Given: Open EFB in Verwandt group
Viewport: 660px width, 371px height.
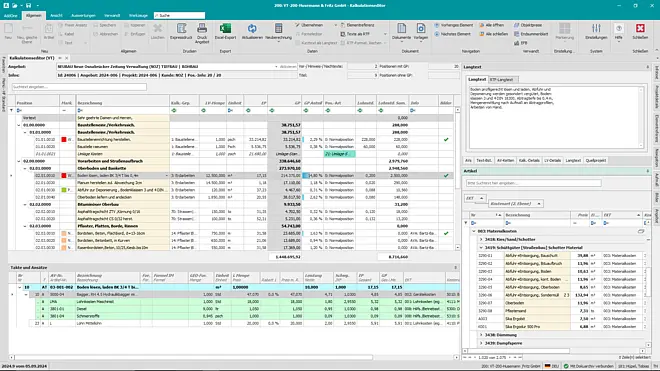Looking at the screenshot, I should coord(521,43).
